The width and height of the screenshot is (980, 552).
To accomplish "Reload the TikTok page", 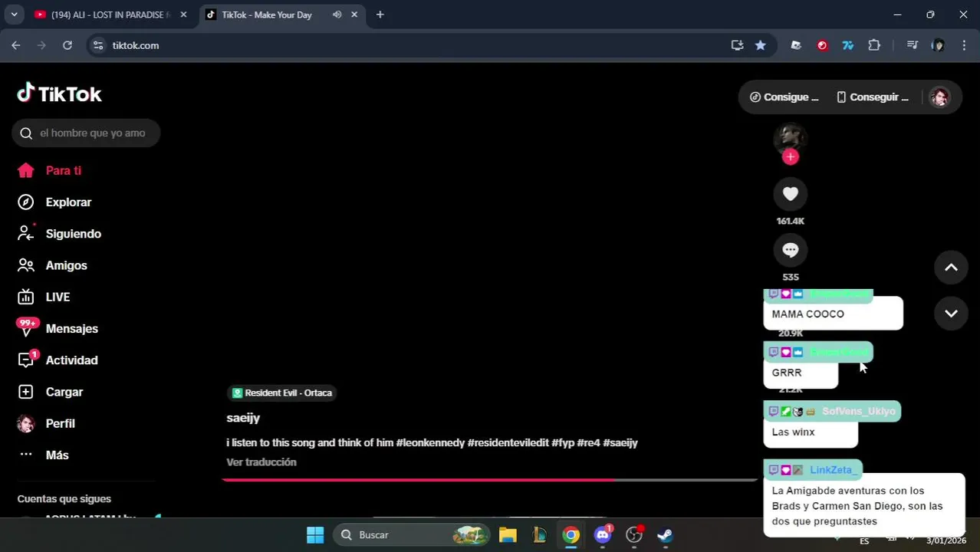I will [x=67, y=45].
